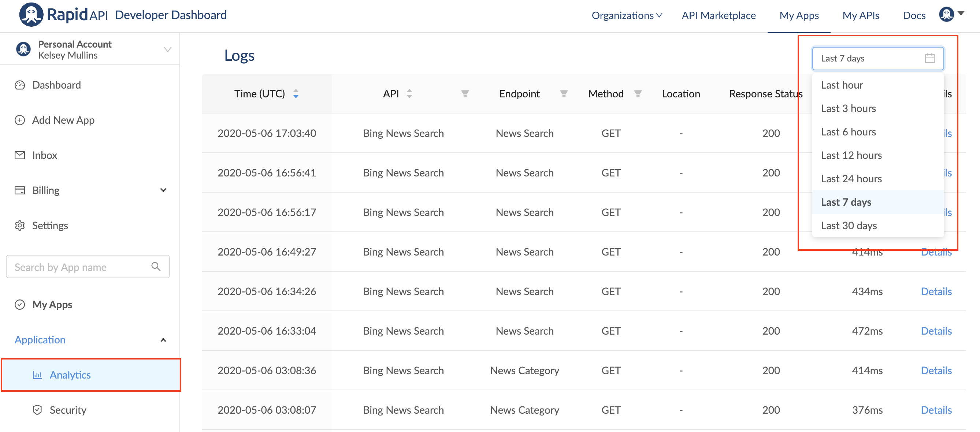Click the RapidAPI octopus logo

point(31,14)
